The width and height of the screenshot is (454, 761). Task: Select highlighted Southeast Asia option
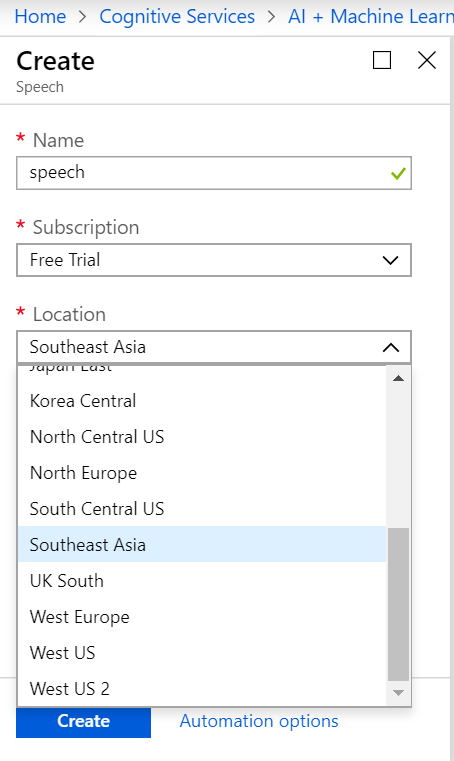click(x=202, y=545)
